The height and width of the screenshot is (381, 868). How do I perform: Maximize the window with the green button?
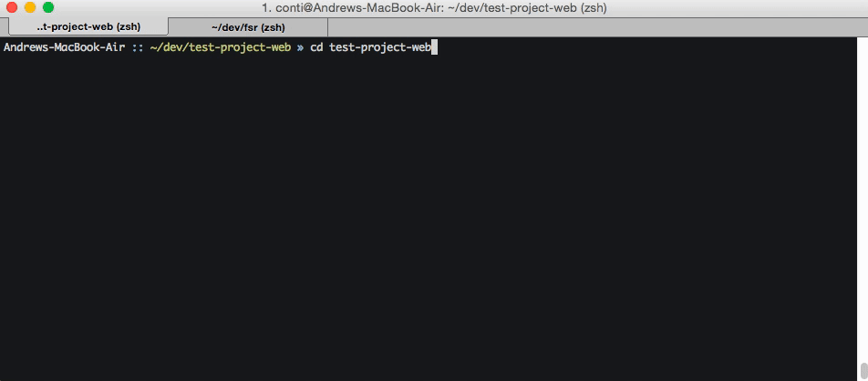[48, 8]
